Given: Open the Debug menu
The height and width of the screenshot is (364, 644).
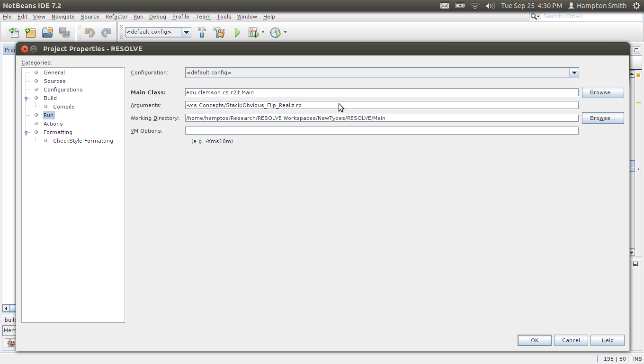Looking at the screenshot, I should click(158, 17).
